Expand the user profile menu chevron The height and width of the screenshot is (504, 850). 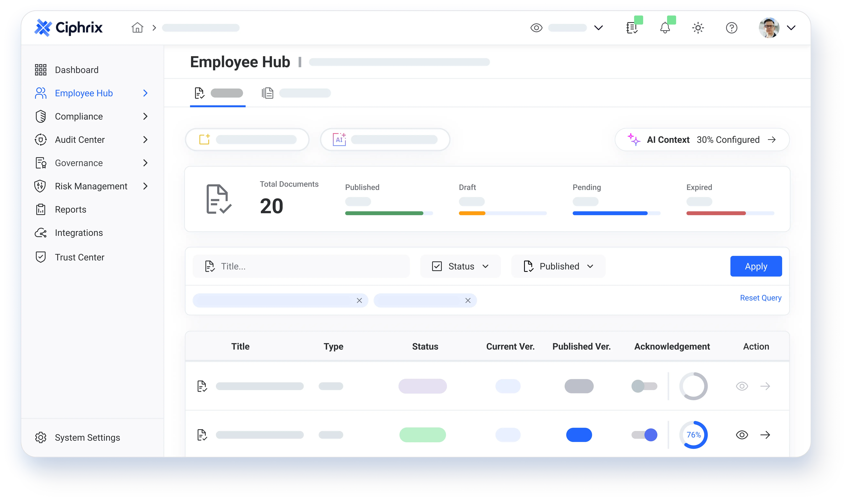click(791, 28)
